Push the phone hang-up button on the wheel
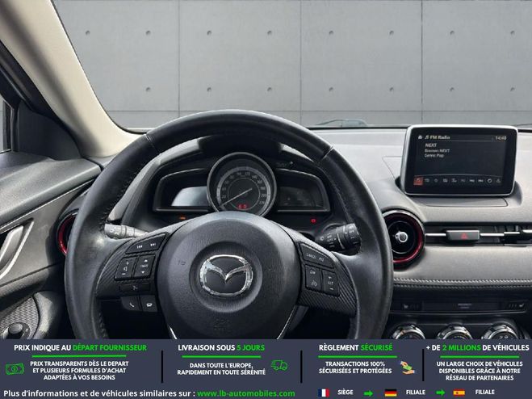 (149, 303)
